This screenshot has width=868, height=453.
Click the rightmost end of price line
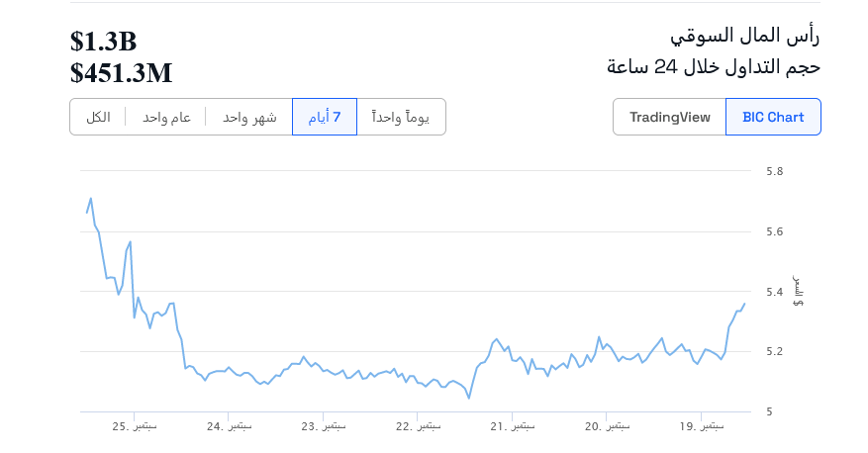744,304
